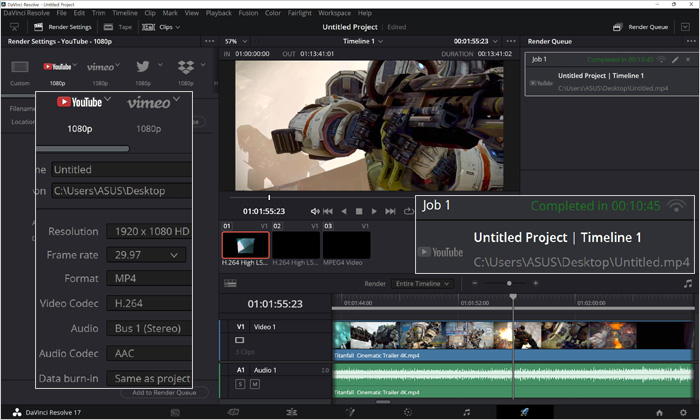The image size is (700, 420).
Task: Click the Clips filmstrip icon
Action: 148,27
